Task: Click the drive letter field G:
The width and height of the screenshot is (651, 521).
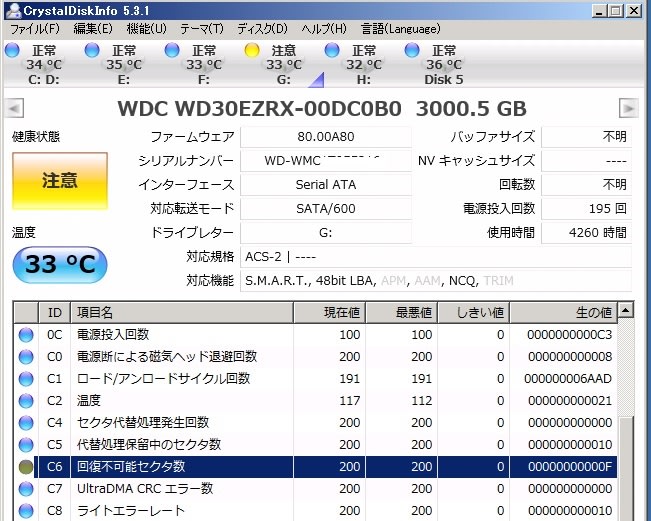Action: click(326, 233)
